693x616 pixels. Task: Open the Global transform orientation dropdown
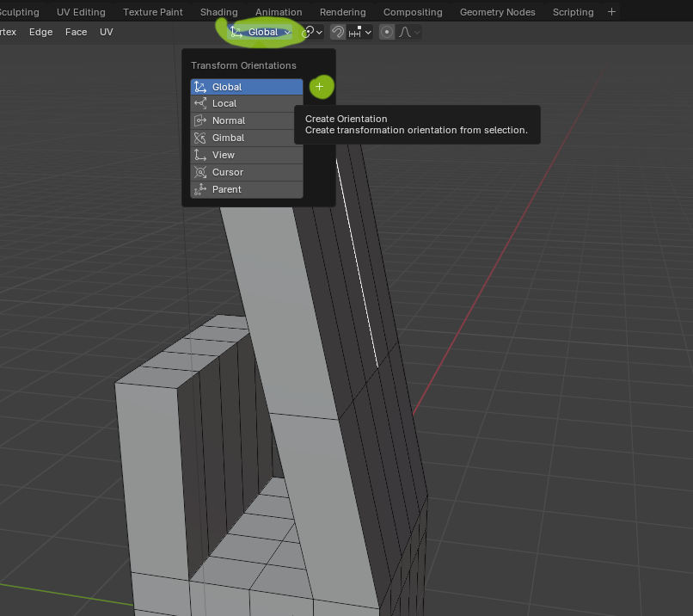[261, 32]
